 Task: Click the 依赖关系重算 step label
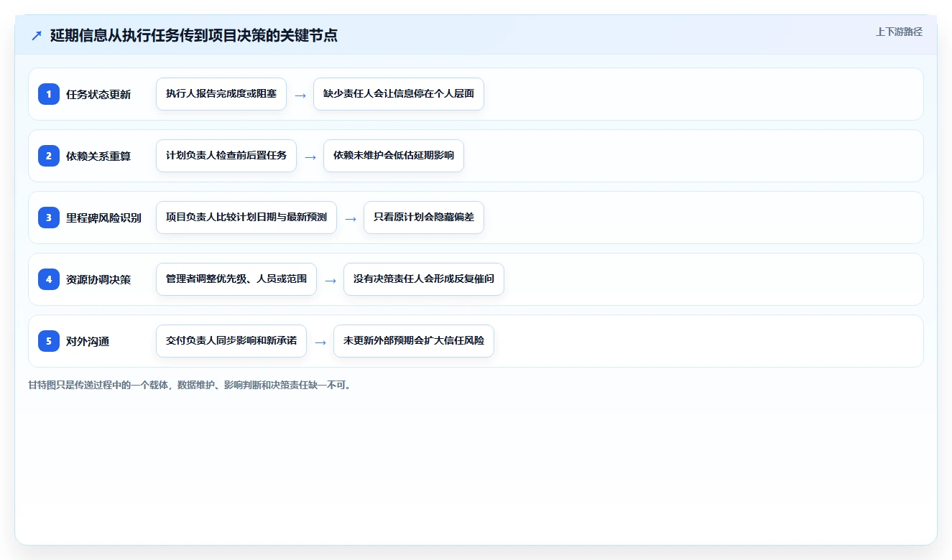tap(98, 156)
